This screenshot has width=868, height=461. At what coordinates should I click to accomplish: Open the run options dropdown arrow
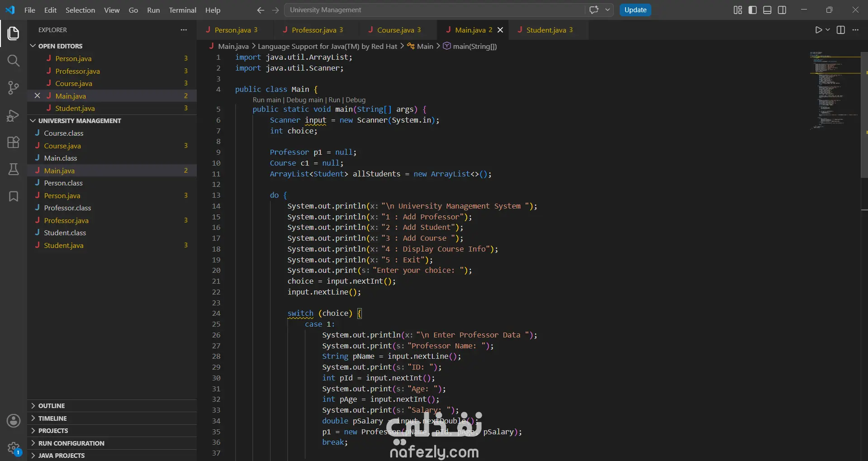(x=828, y=30)
